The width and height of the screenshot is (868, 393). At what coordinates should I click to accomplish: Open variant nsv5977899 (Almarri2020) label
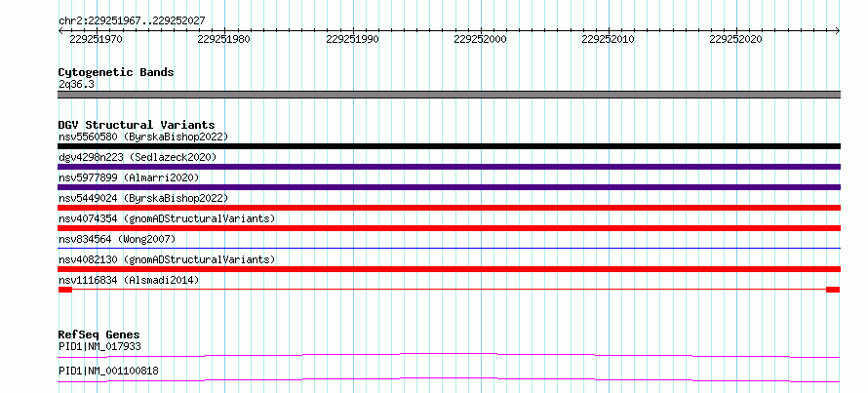pyautogui.click(x=129, y=177)
